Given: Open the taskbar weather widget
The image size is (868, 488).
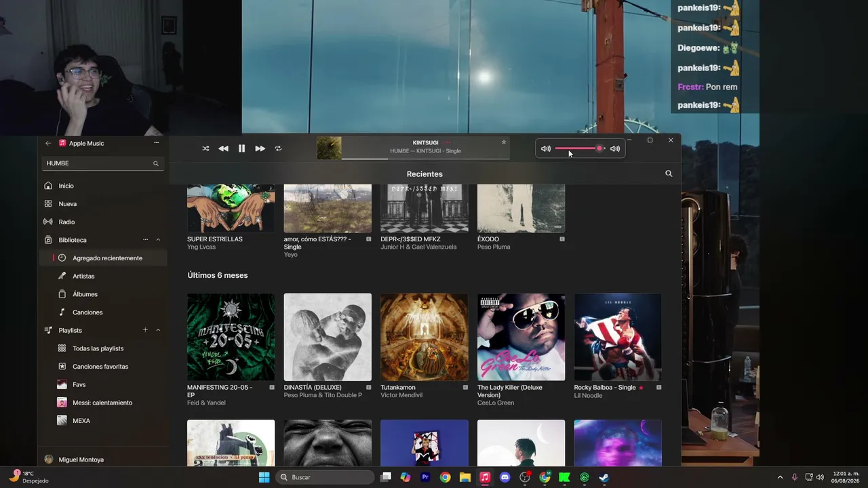Looking at the screenshot, I should click(28, 477).
